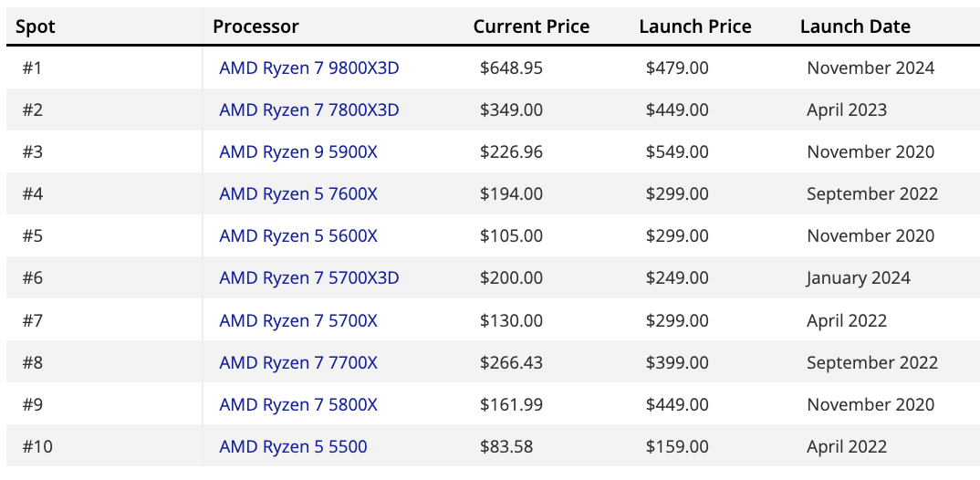Image resolution: width=980 pixels, height=480 pixels.
Task: Click the Current Price column header
Action: tap(531, 26)
